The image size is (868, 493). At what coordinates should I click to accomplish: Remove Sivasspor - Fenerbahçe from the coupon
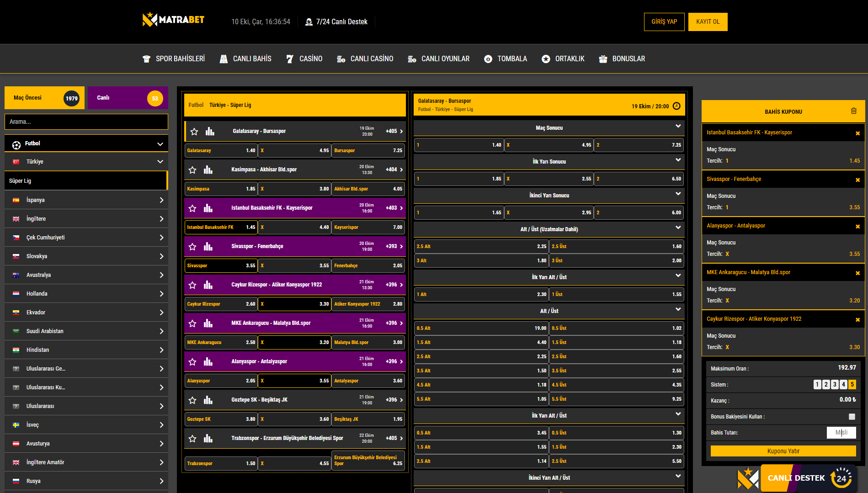pos(857,180)
